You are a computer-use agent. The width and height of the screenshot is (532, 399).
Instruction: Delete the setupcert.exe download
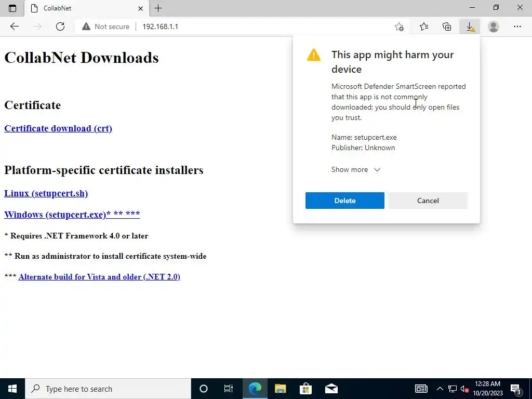tap(345, 201)
